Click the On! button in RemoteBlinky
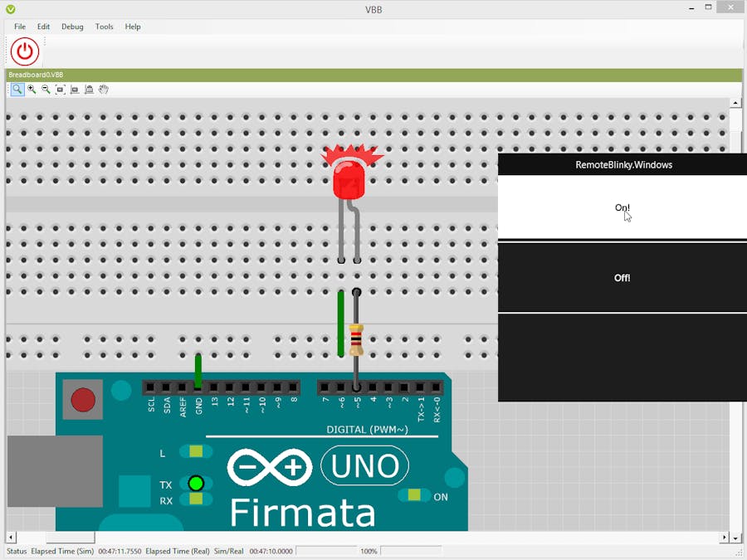The image size is (747, 560). pos(622,207)
